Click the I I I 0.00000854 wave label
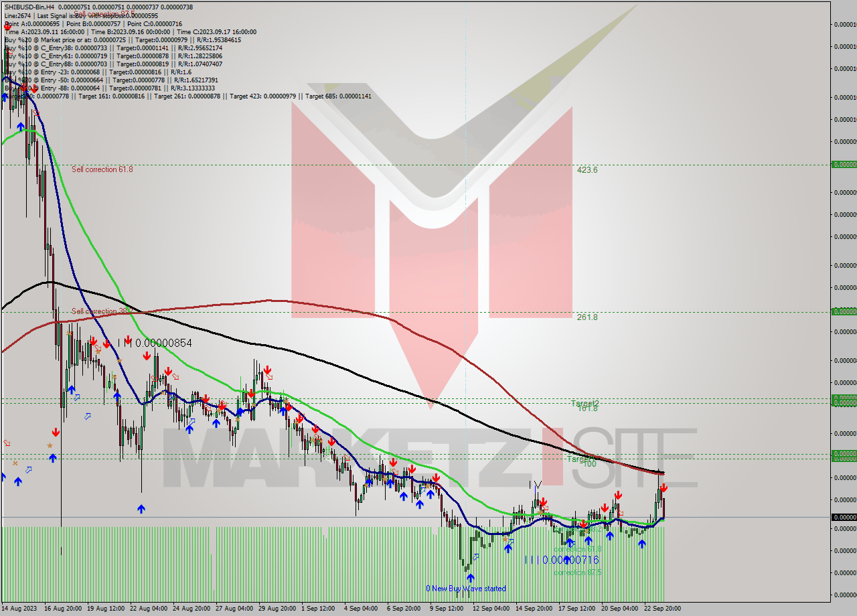Viewport: 857px width, 616px height. click(155, 343)
